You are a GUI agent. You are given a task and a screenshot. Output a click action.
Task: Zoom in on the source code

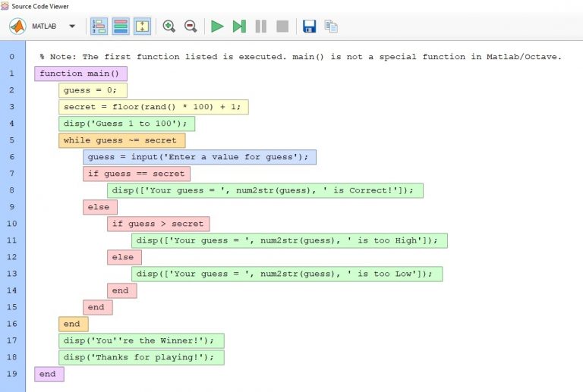tap(169, 27)
